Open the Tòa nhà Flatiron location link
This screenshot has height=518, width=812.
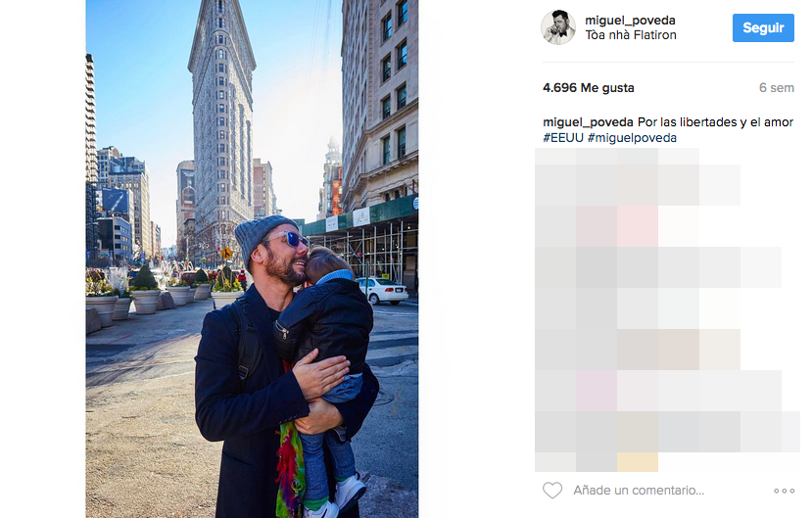(630, 35)
